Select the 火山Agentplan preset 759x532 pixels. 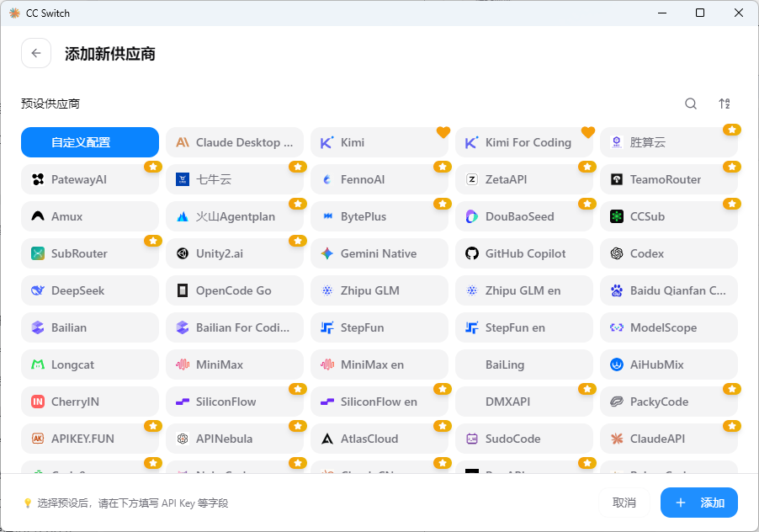tap(235, 216)
